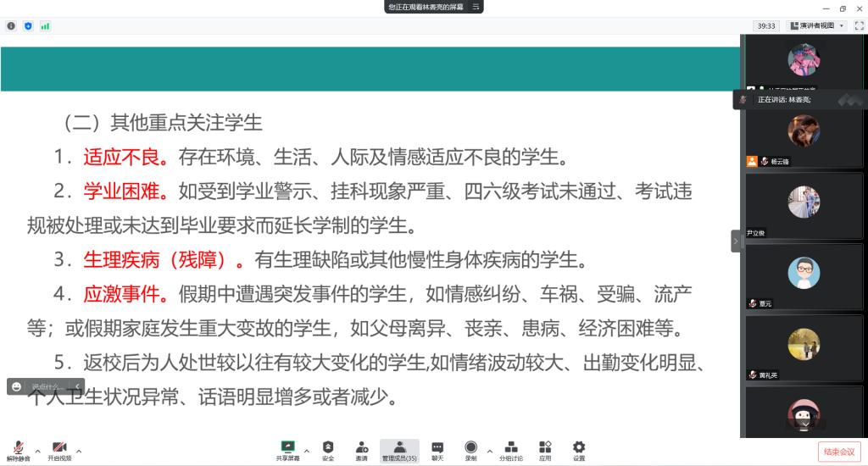Open meeting Settings (设置) gear

[x=579, y=450]
